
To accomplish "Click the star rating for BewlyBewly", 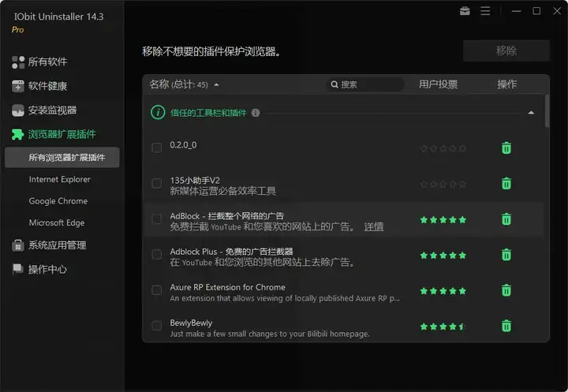I will (x=443, y=327).
